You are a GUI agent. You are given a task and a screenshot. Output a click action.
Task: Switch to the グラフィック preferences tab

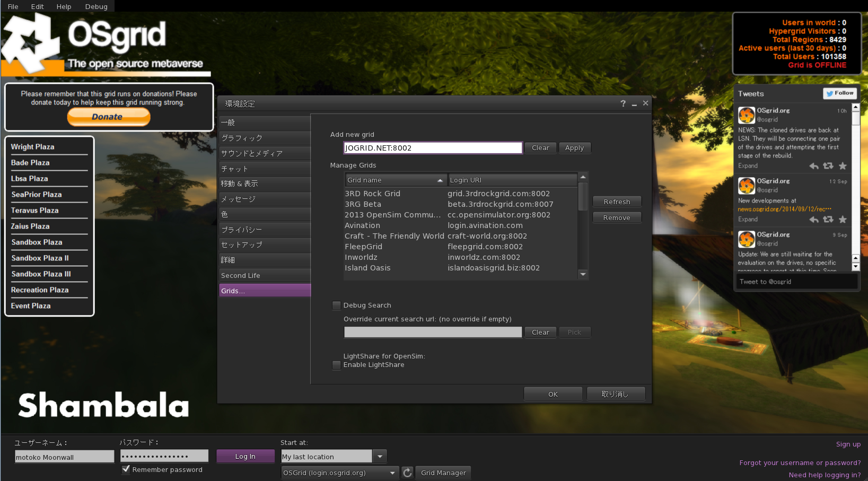click(x=265, y=138)
